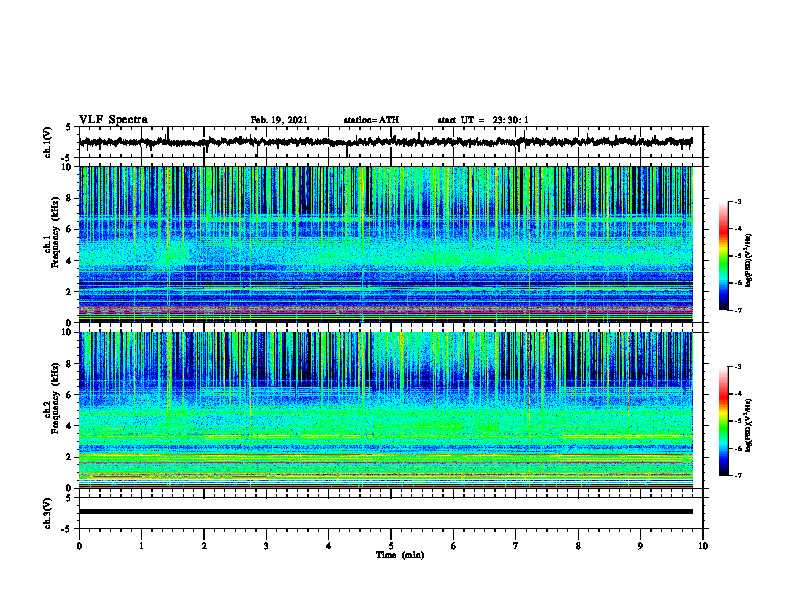This screenshot has width=792, height=612.
Task: Click the black ch.3 voltage bar
Action: click(x=385, y=512)
